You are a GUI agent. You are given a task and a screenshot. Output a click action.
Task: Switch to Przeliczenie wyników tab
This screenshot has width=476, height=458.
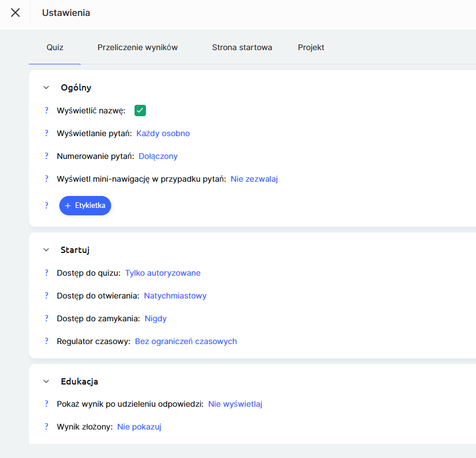(137, 47)
